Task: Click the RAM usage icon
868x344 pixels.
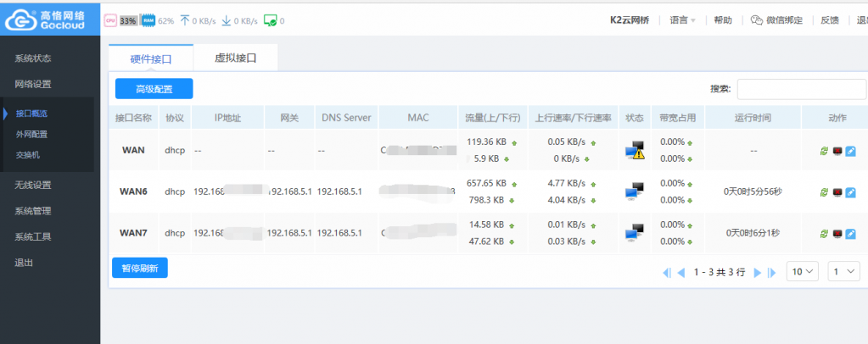Action: click(148, 20)
